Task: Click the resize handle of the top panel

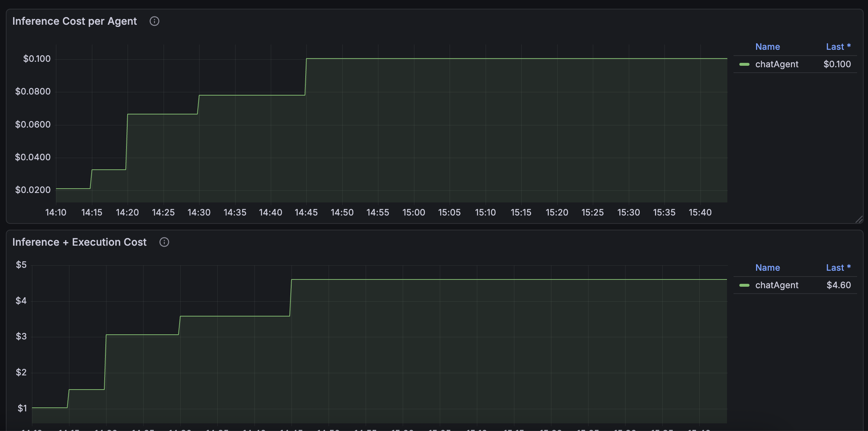Action: point(859,219)
